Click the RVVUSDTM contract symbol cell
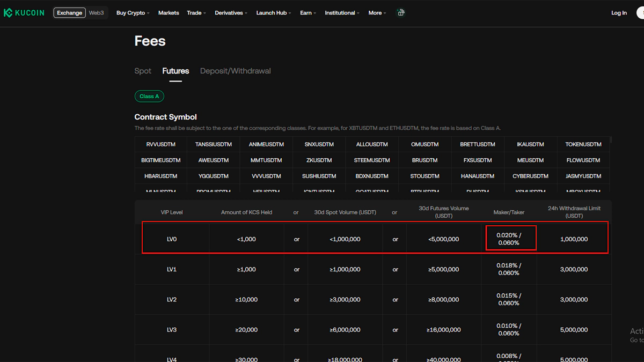Screen dimensions: 644x362 161,144
